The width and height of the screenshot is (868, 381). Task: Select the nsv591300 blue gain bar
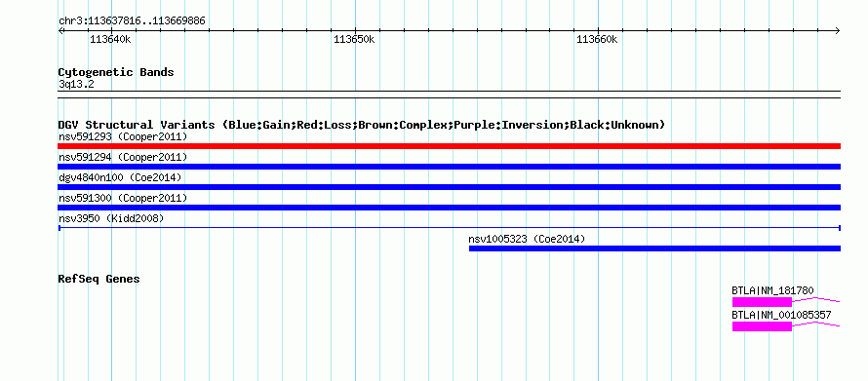click(x=449, y=208)
